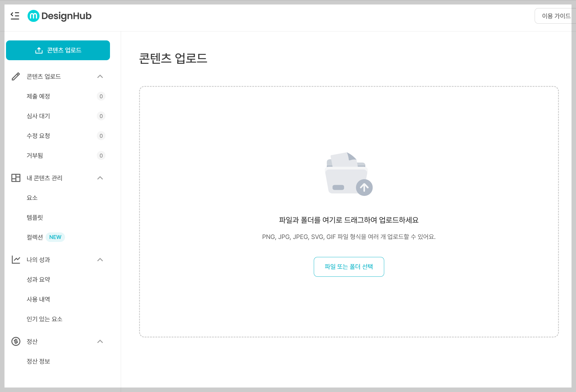Click the grid icon beside 내 콘텐츠 관리
Screen dimensions: 576x392
coord(16,178)
